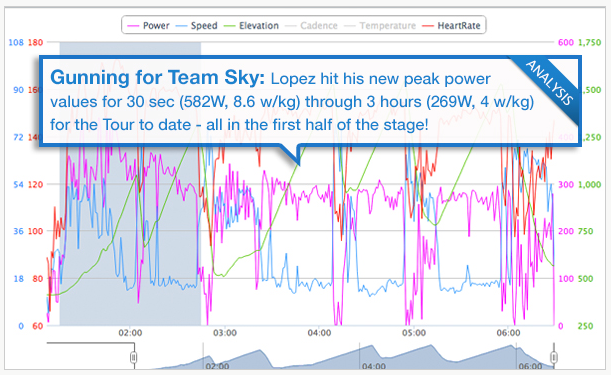Screen dimensions: 611x375
Task: Click the ANALYSIS corner ribbon
Action: tap(549, 83)
